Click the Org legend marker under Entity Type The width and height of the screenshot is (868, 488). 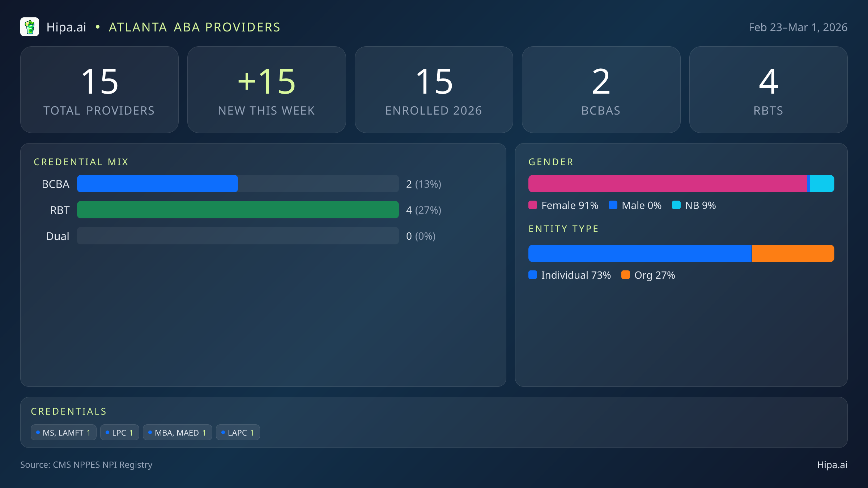(626, 275)
